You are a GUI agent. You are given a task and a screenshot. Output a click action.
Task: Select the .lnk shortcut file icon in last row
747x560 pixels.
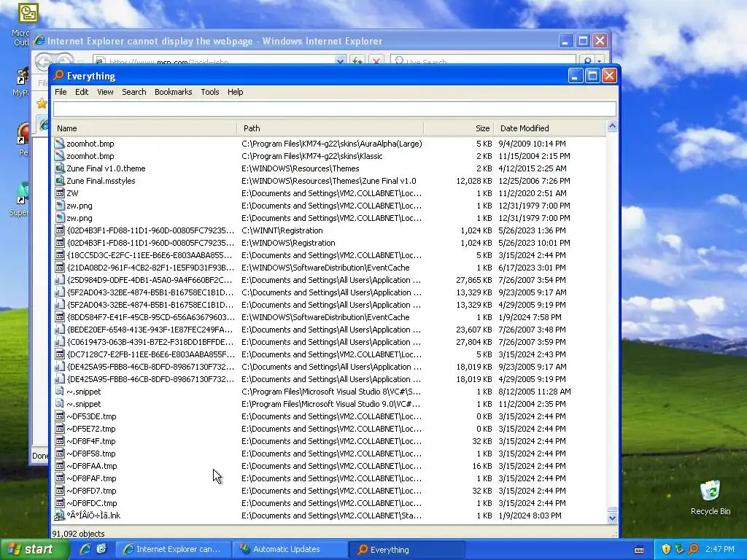60,516
